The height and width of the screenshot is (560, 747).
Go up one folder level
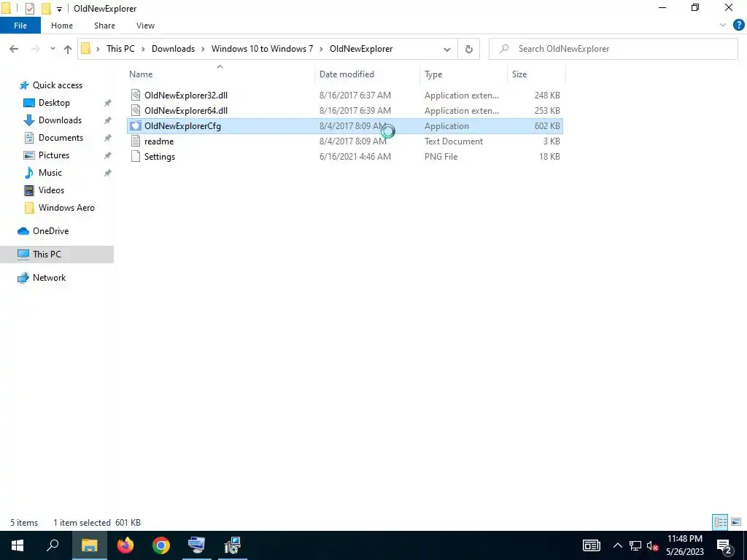[68, 49]
